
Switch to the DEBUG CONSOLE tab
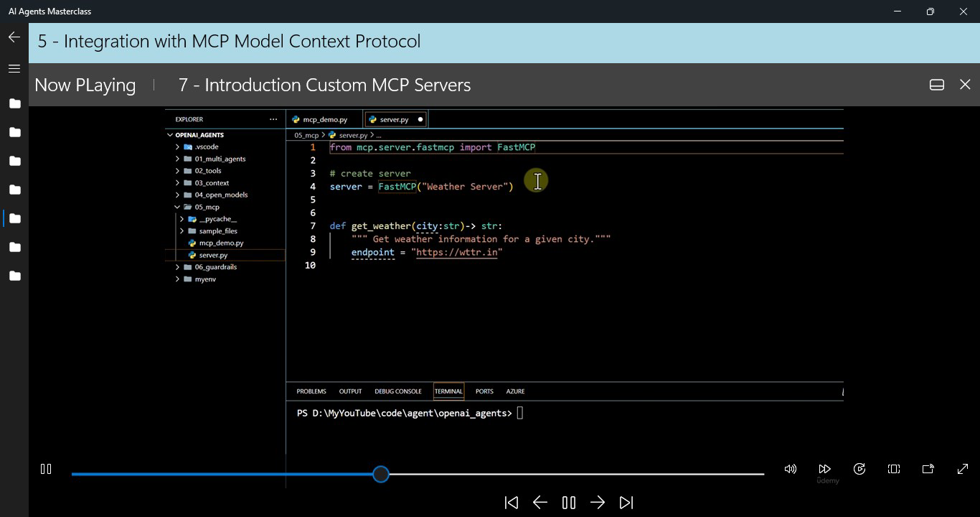point(398,391)
